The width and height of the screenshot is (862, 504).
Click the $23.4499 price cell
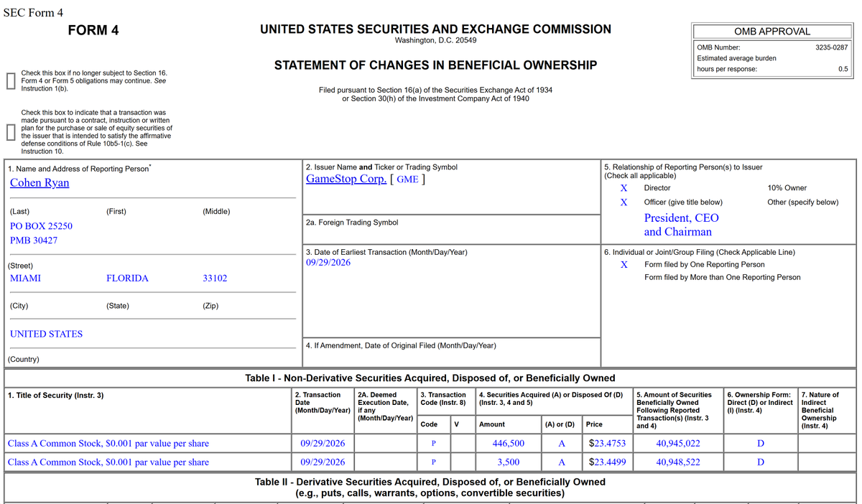(607, 462)
